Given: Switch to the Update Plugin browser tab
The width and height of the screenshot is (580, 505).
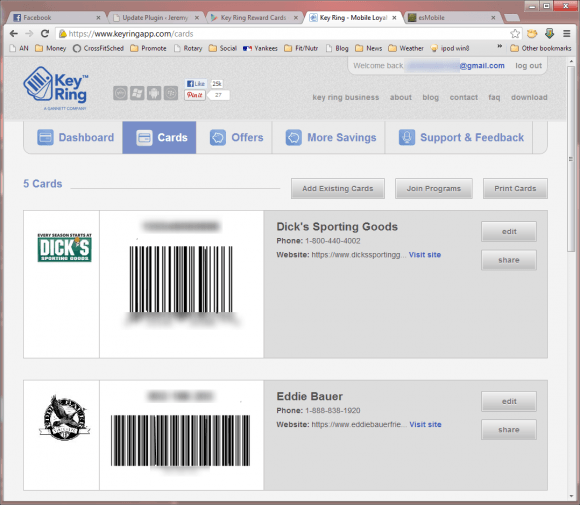Looking at the screenshot, I should pos(155,17).
